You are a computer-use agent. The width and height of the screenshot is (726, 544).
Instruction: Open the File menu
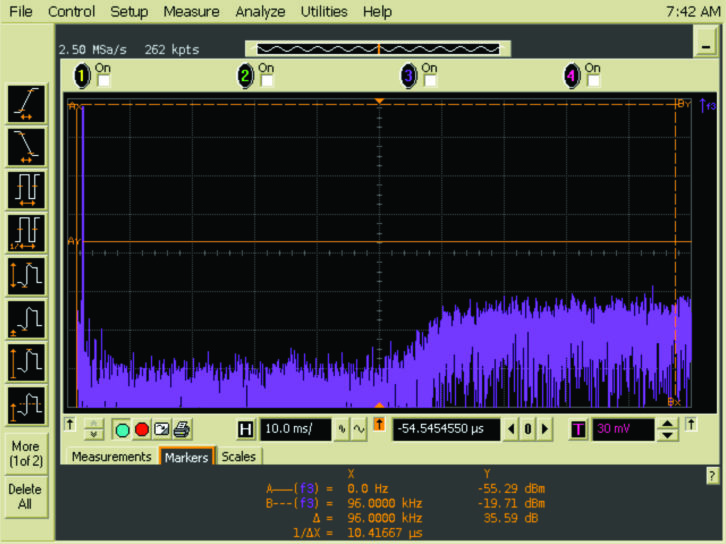21,11
